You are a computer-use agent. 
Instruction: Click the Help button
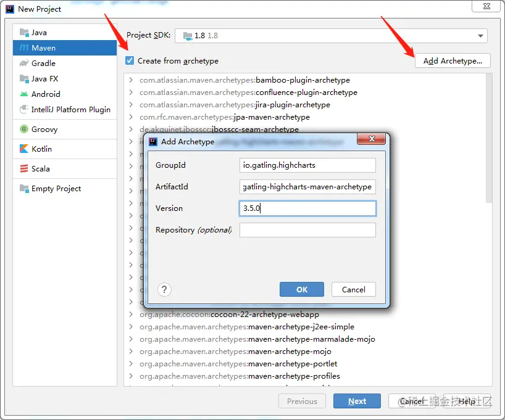pyautogui.click(x=467, y=401)
